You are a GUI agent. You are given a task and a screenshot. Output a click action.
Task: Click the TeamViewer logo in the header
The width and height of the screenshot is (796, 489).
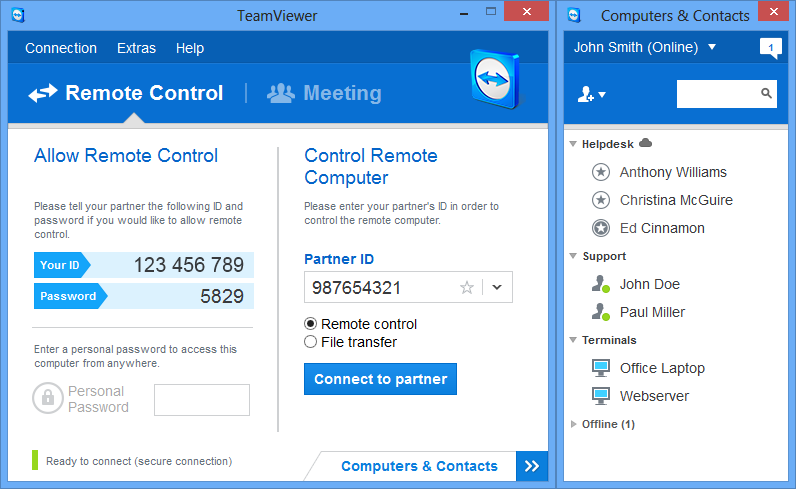tap(495, 79)
